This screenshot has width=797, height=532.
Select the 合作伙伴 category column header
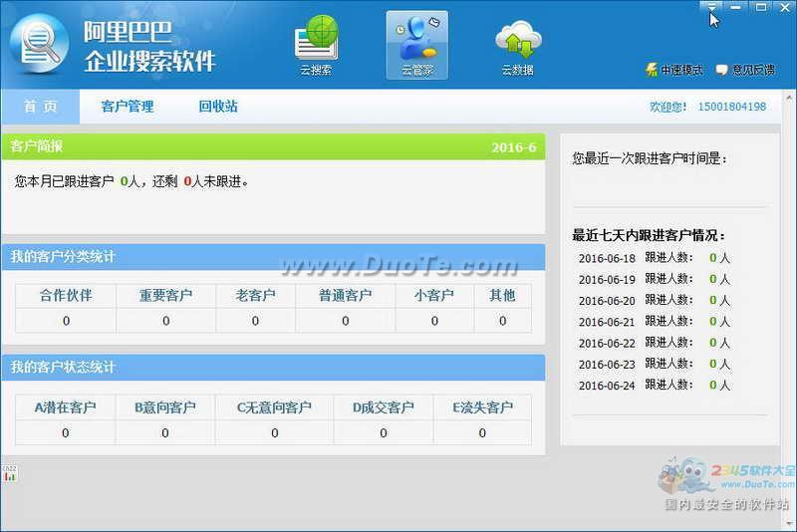(66, 295)
